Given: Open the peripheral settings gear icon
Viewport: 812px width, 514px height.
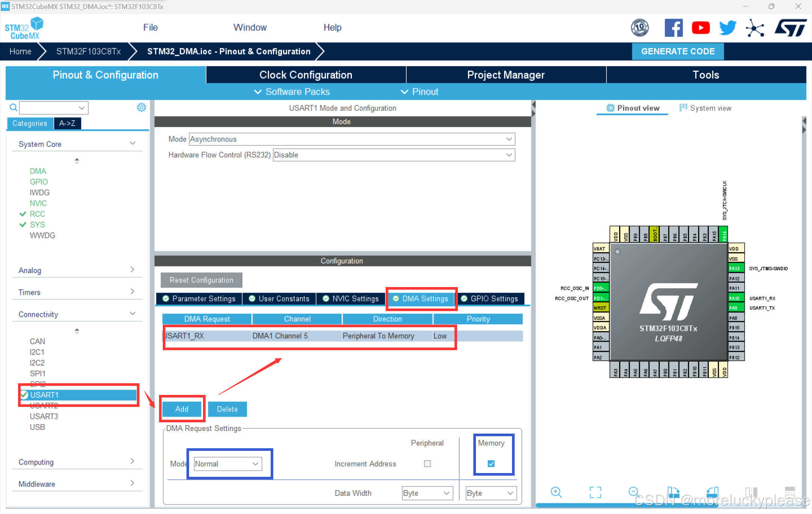Looking at the screenshot, I should 141,107.
